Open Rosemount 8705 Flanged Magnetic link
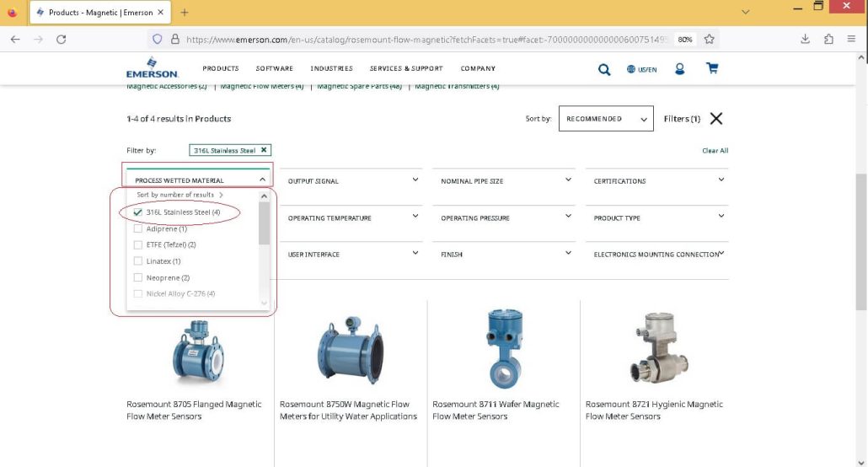Screen dimensions: 868x467 [194, 410]
